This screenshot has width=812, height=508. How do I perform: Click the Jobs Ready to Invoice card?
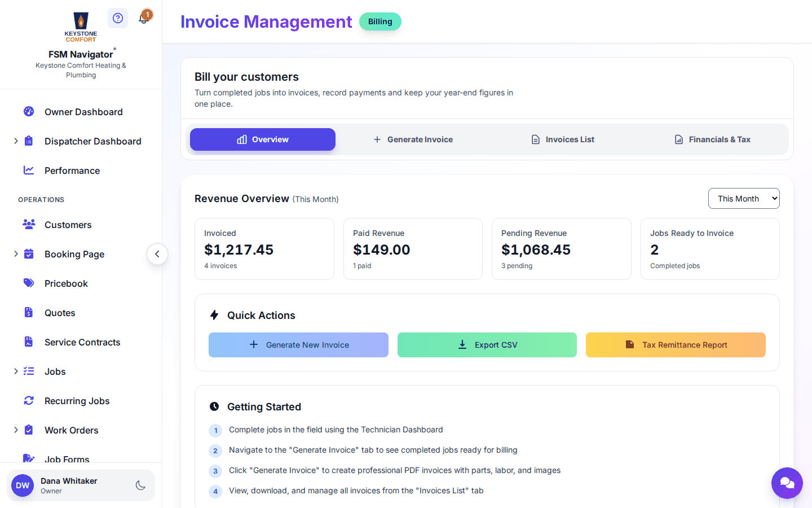pyautogui.click(x=710, y=249)
